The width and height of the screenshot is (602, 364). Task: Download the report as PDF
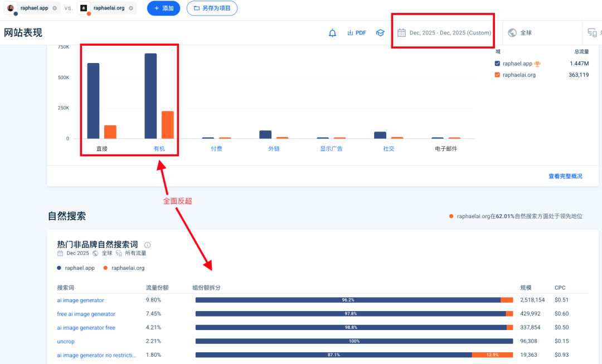(x=357, y=33)
